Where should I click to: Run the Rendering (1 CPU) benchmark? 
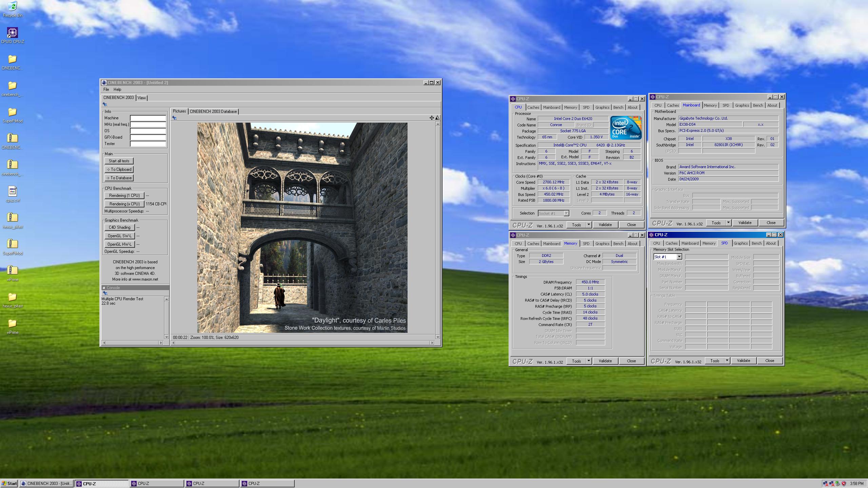point(124,196)
